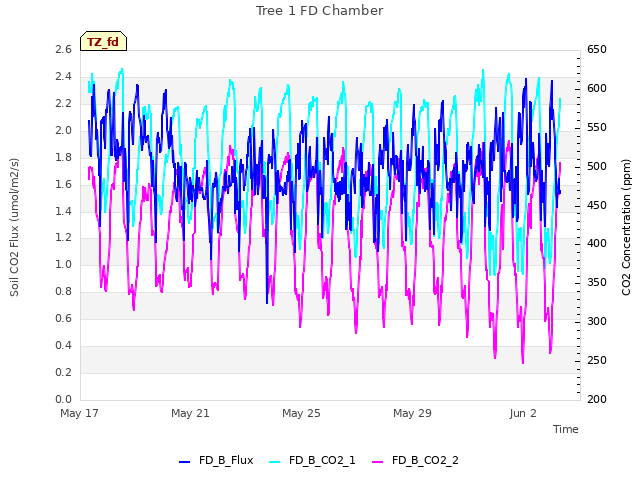
Task: Click the Jun 2 x-axis tick label
Action: [x=523, y=413]
